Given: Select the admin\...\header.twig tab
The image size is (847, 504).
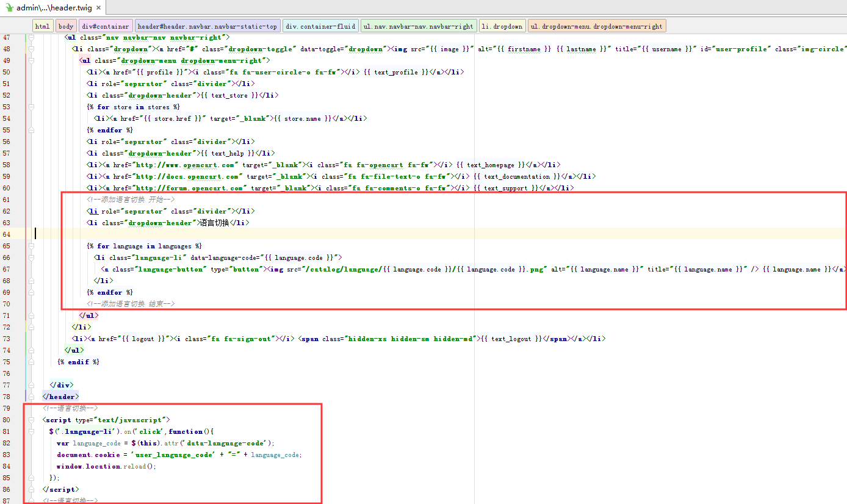Looking at the screenshot, I should click(53, 8).
